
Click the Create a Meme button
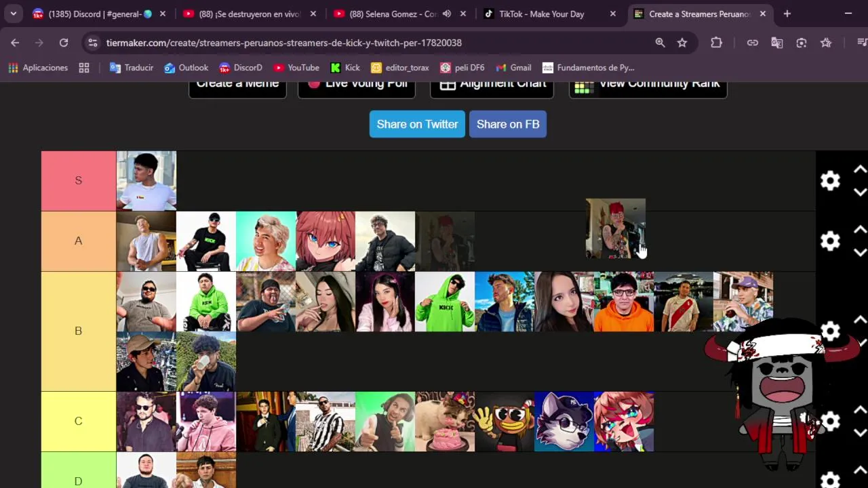(237, 89)
